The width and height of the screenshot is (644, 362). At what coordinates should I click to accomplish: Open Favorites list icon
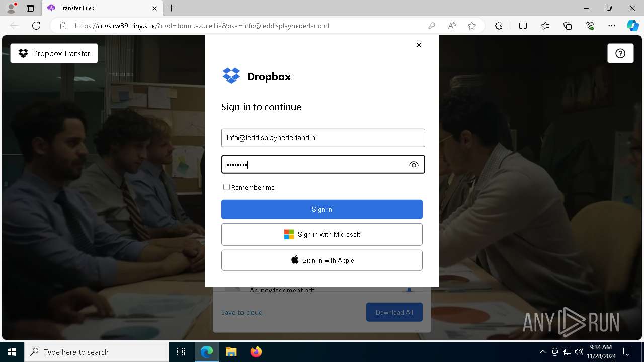coord(545,26)
